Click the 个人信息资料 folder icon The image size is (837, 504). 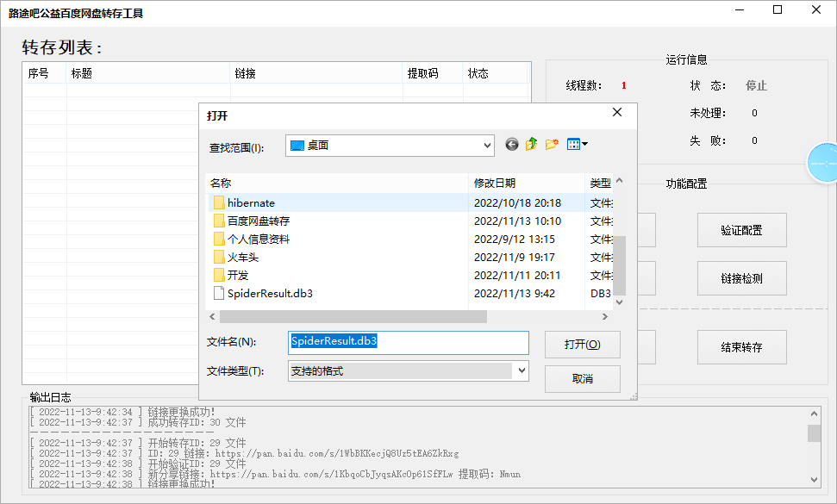(219, 239)
